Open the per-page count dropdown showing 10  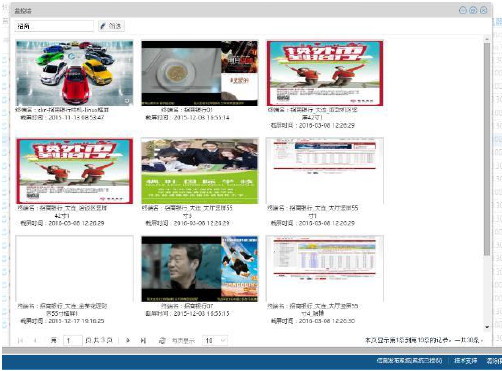pyautogui.click(x=215, y=340)
